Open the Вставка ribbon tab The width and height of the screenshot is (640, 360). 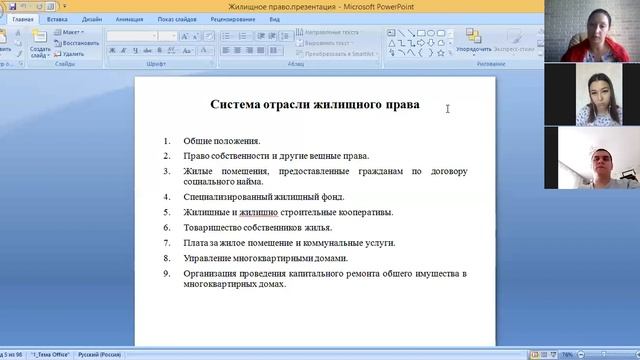pyautogui.click(x=57, y=19)
